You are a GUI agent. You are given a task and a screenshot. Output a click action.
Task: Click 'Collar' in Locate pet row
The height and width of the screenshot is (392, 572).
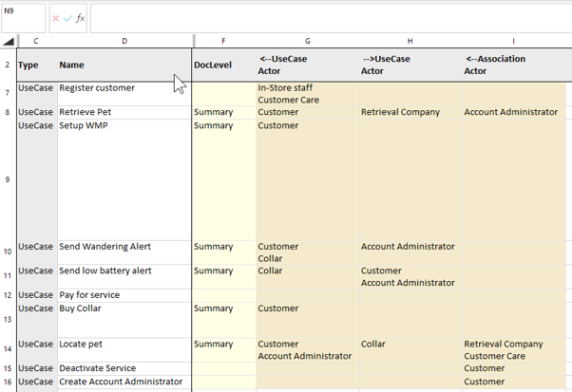pyautogui.click(x=410, y=349)
